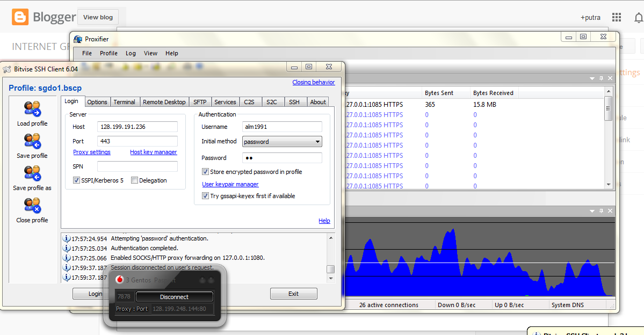Image resolution: width=644 pixels, height=335 pixels.
Task: Open the Initial method dropdown
Action: pos(282,142)
